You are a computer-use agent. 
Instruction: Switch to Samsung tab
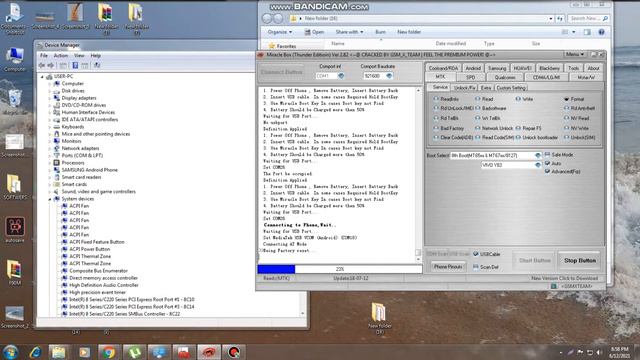497,68
